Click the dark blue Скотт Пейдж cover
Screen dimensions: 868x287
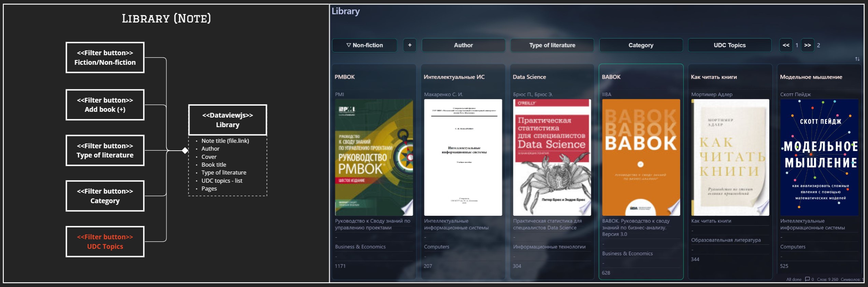pos(819,157)
